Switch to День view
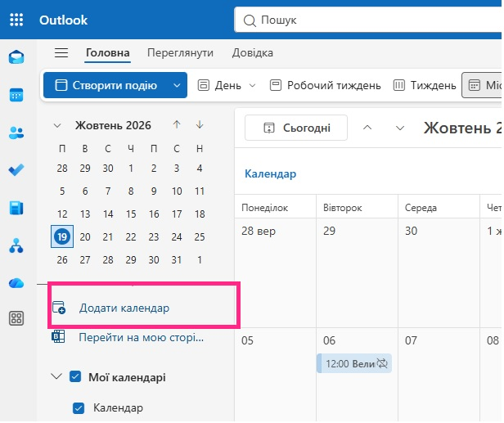This screenshot has height=423, width=504. tap(219, 85)
